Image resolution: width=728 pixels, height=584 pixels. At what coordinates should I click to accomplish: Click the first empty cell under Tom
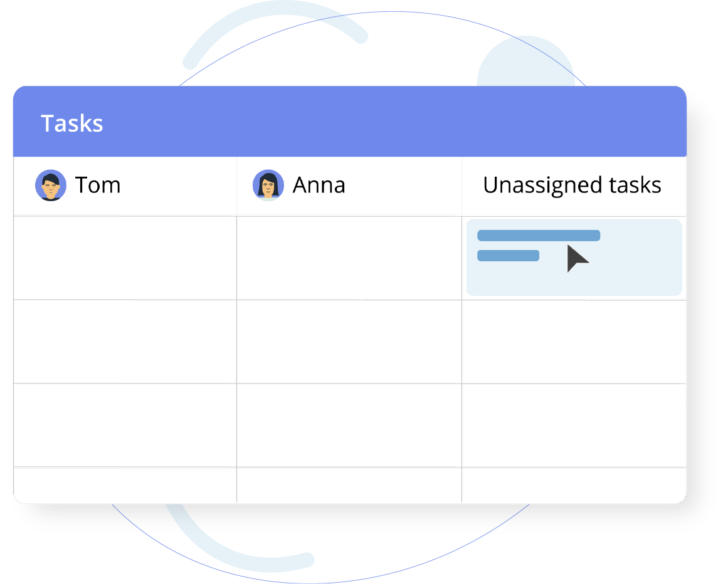pyautogui.click(x=125, y=258)
